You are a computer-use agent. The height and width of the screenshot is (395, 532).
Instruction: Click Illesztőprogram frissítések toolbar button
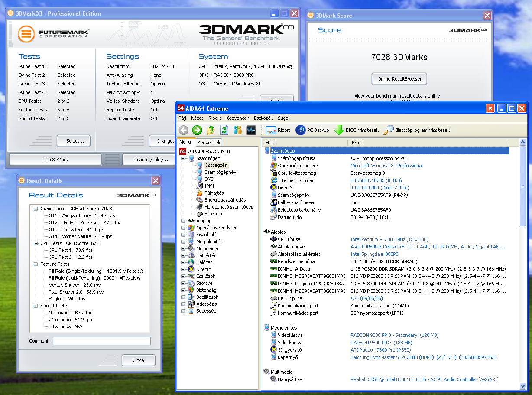[417, 130]
